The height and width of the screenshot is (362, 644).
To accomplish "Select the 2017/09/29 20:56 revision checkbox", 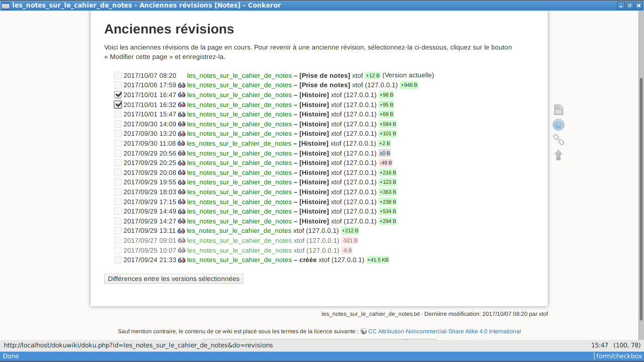I will (118, 153).
